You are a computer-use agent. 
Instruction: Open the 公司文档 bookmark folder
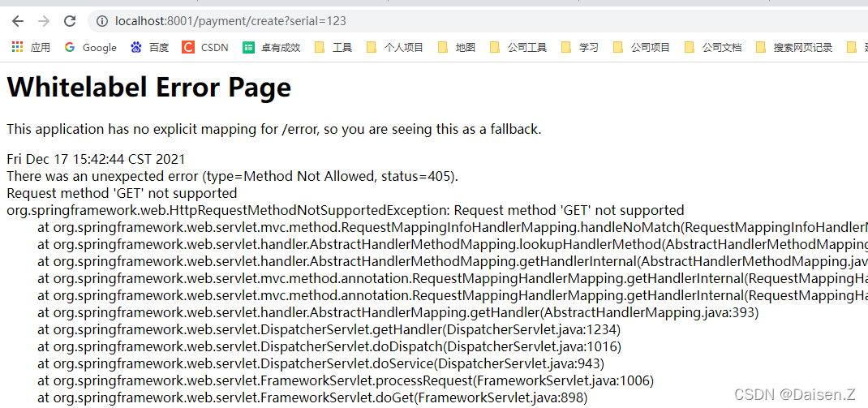(713, 48)
